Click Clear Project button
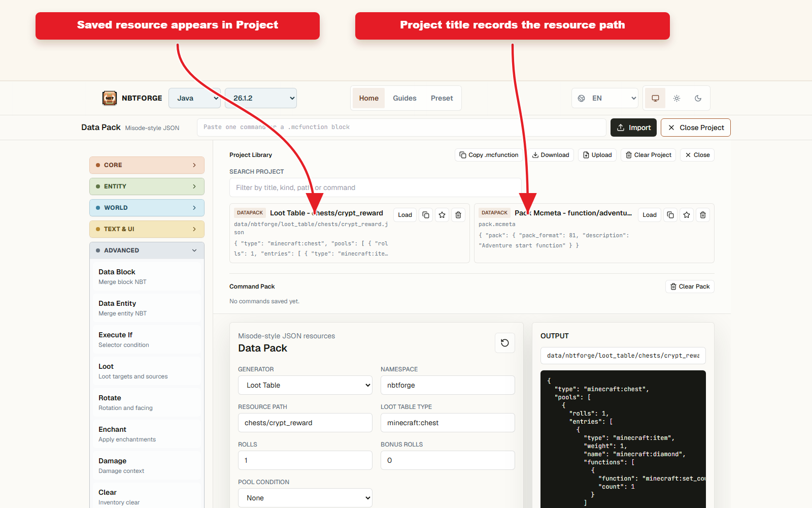Image resolution: width=812 pixels, height=508 pixels. (648, 155)
